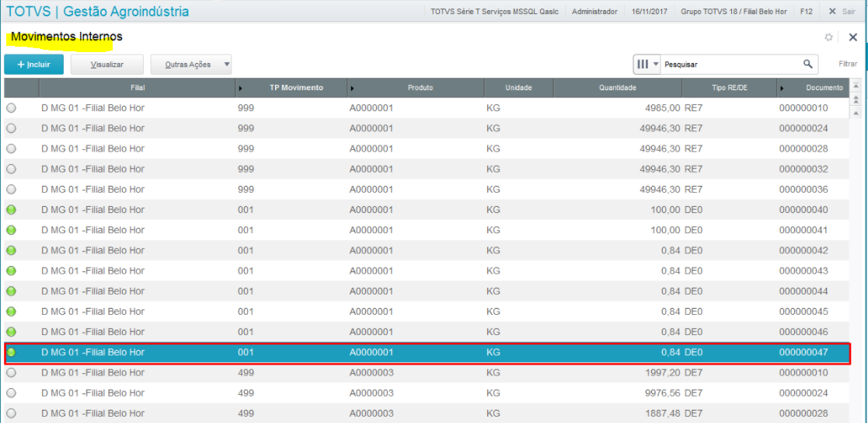Click green status of document 000000043 row
This screenshot has width=868, height=423.
pyautogui.click(x=11, y=271)
